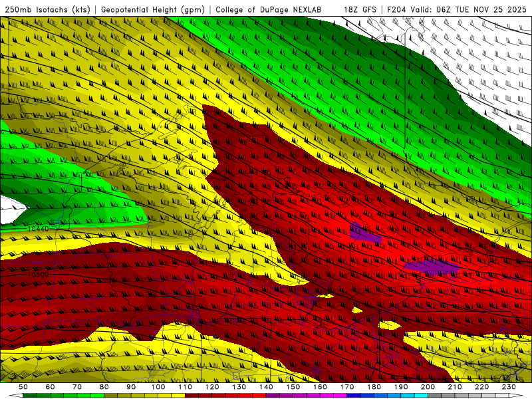
Task: Pick the cyan swatch just left of 200
Action: pos(421,396)
